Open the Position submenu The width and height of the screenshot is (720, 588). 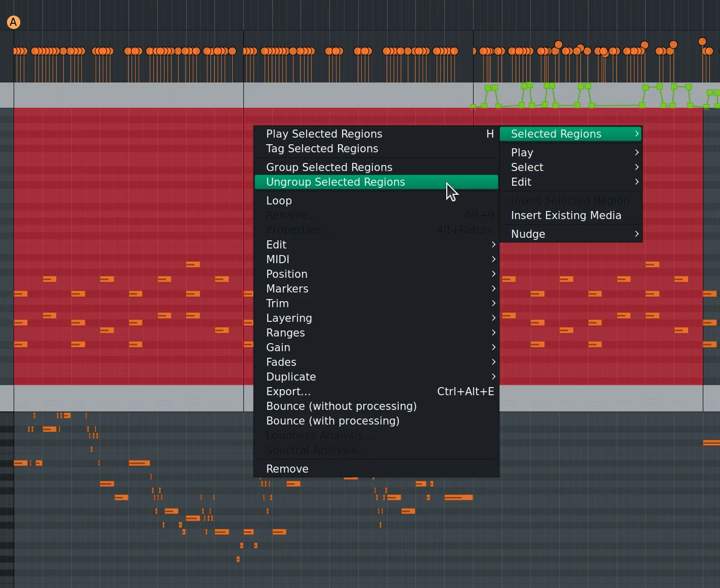(x=376, y=274)
